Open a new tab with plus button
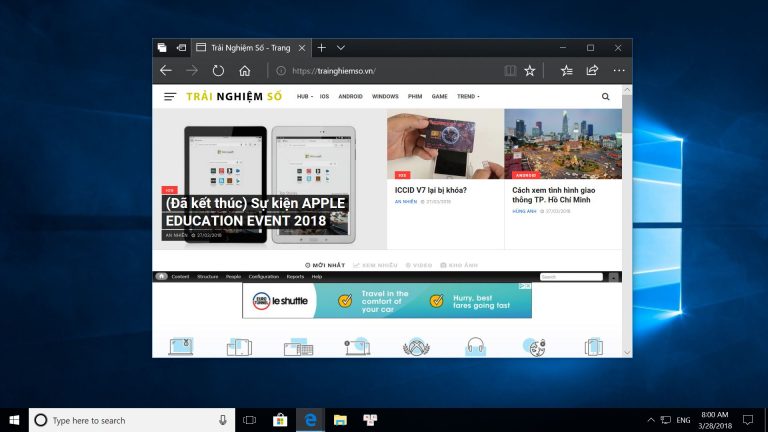 tap(321, 48)
